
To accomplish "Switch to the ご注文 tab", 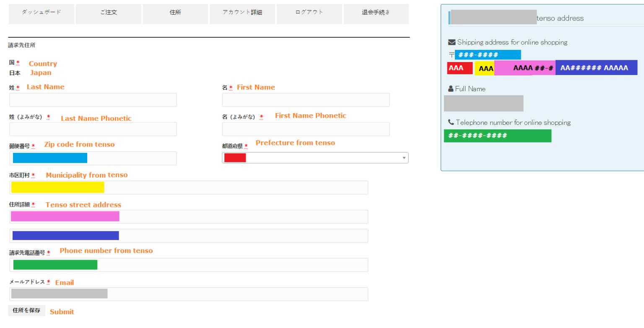I will pos(109,13).
